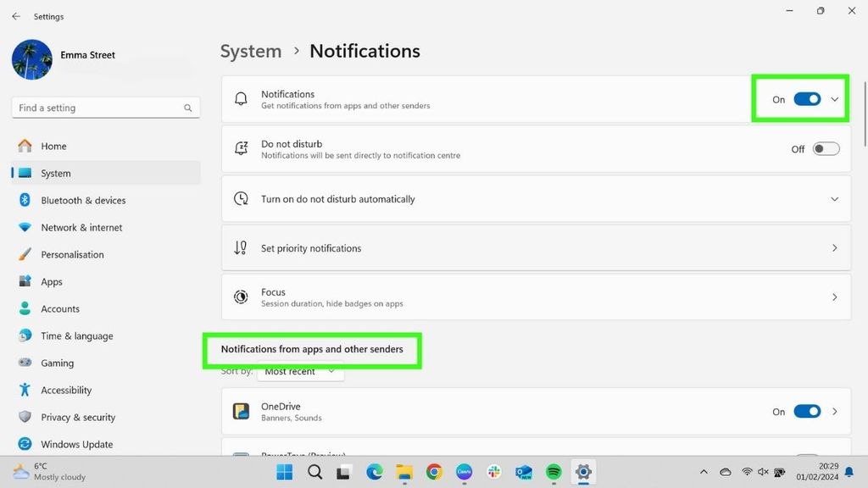Launch Slack from the taskbar

pos(494,472)
